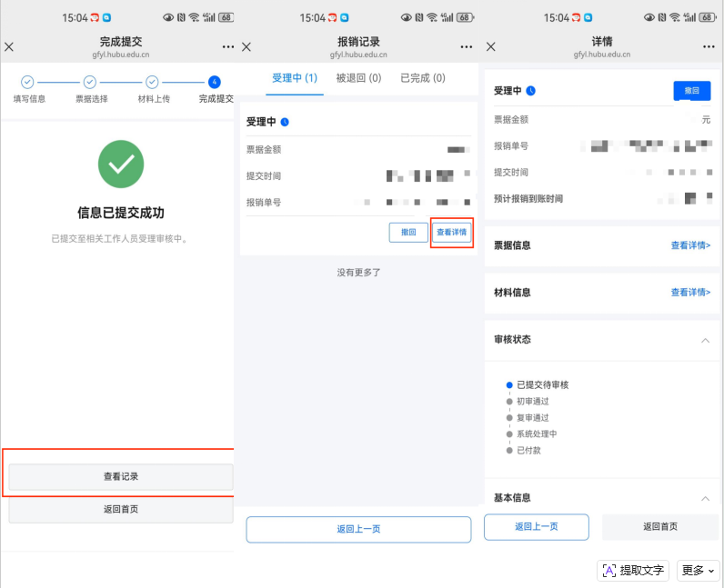Viewport: 724px width, 588px height.
Task: Open the three-dot menu on the 详情 page
Action: pyautogui.click(x=709, y=46)
